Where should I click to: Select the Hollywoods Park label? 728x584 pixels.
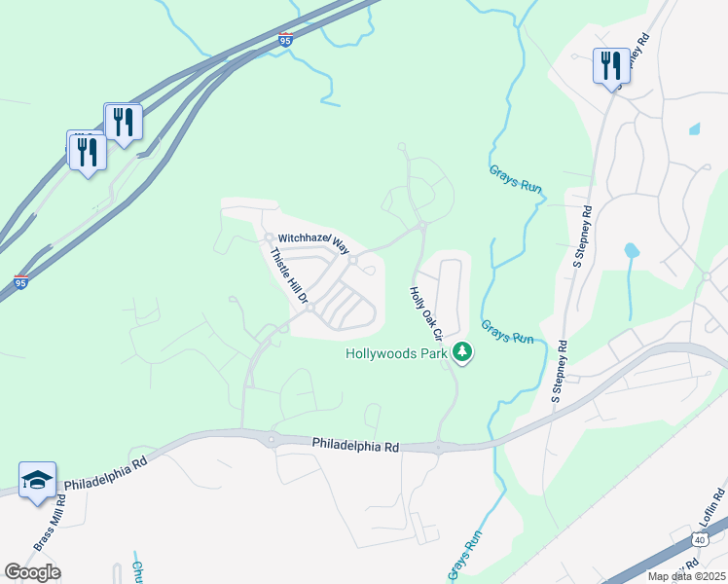tap(396, 353)
